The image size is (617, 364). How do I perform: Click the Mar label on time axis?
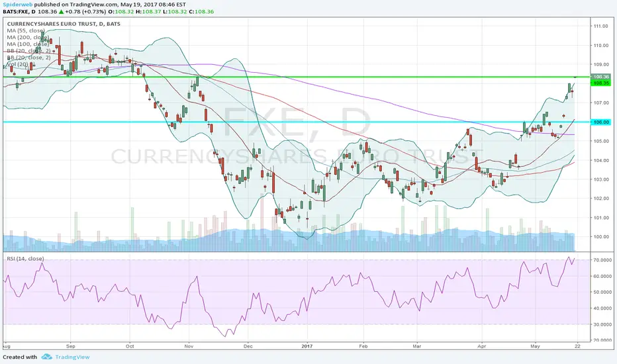[x=416, y=346]
